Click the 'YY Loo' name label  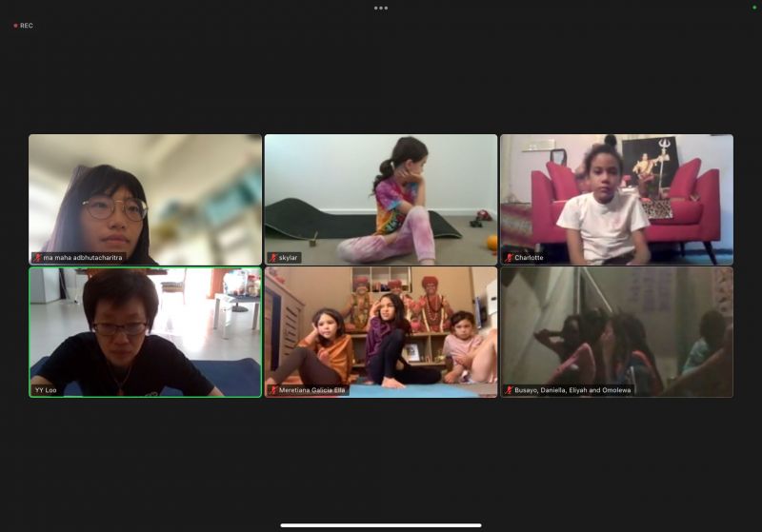click(x=46, y=390)
